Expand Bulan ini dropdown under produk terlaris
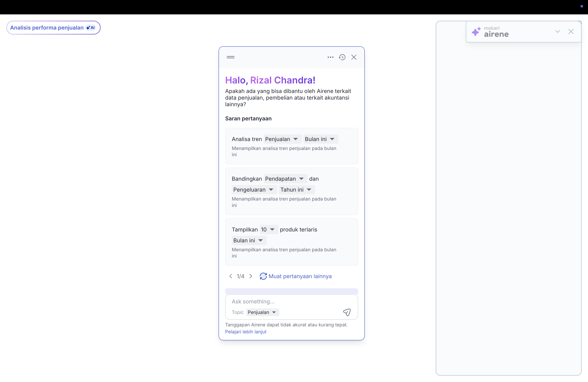 (249, 240)
